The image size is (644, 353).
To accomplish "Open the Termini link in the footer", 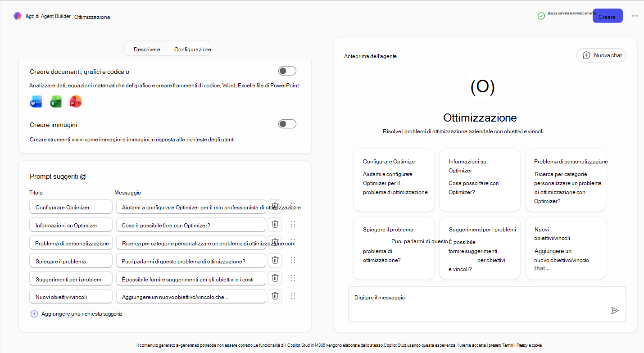I will pos(508,345).
